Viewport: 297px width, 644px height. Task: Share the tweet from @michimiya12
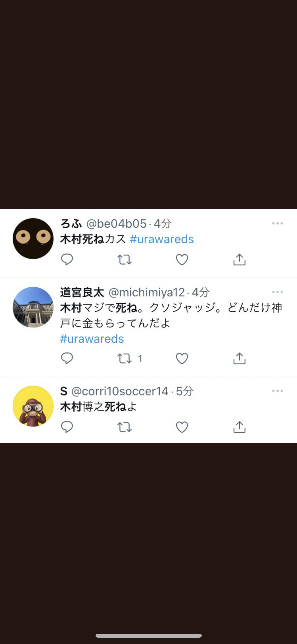[239, 358]
